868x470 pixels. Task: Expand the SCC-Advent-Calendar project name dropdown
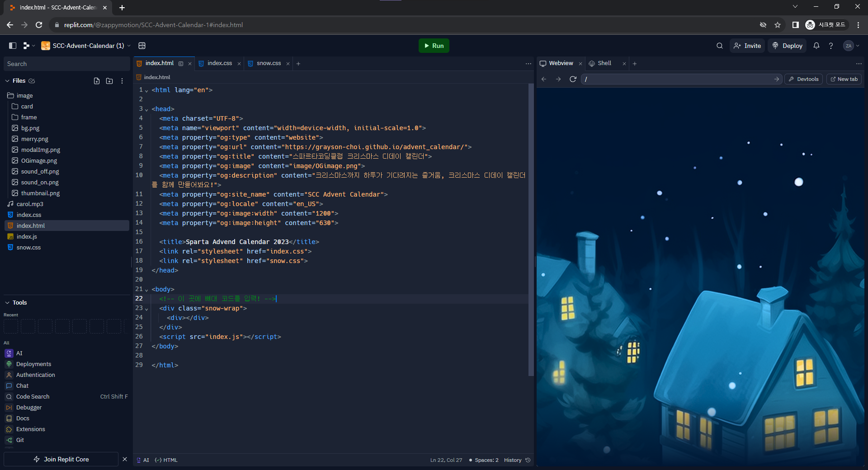click(x=129, y=46)
